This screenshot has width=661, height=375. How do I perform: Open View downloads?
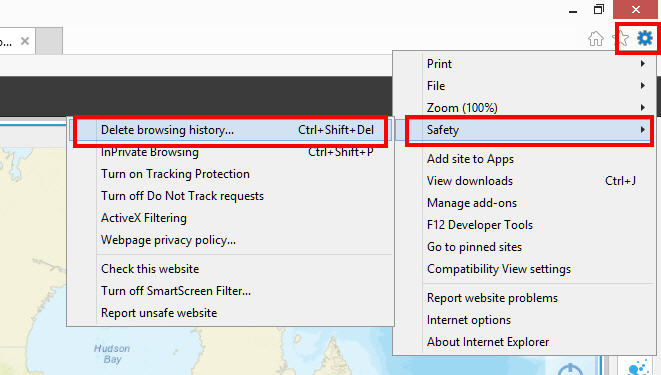point(524,181)
